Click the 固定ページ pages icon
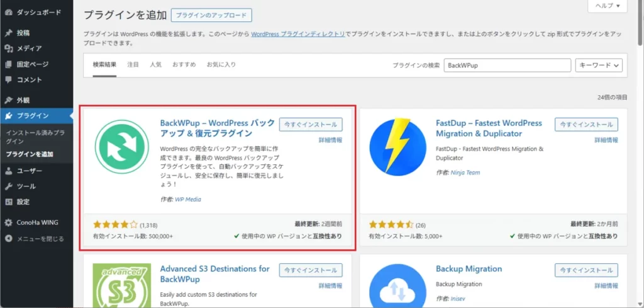Image resolution: width=644 pixels, height=308 pixels. coord(8,64)
